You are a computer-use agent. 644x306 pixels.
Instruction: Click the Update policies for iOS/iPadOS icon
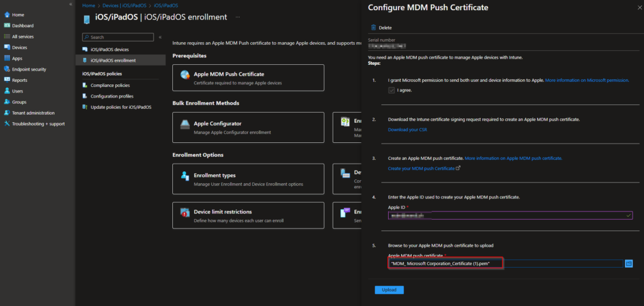click(x=85, y=107)
